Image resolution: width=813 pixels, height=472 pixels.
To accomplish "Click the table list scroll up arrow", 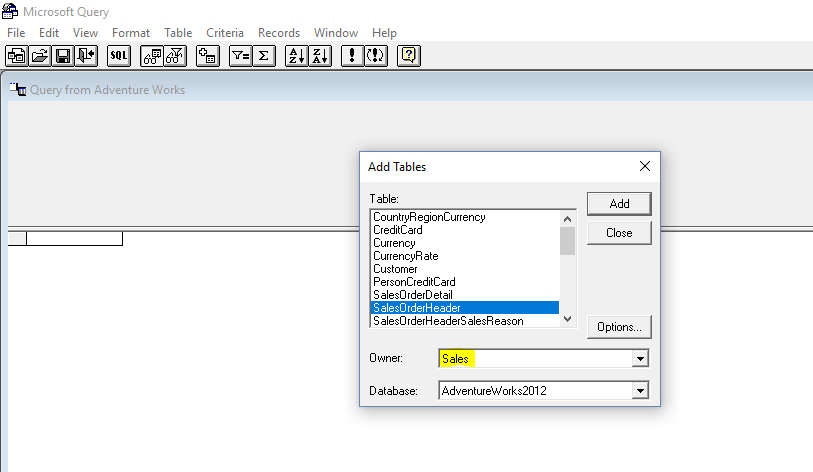I will point(567,219).
